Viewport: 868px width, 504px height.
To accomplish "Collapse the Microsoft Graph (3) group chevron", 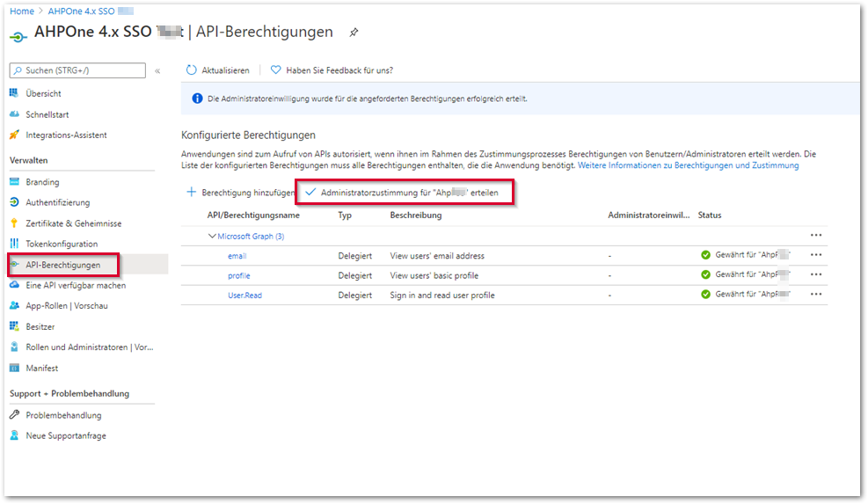I will coord(211,236).
